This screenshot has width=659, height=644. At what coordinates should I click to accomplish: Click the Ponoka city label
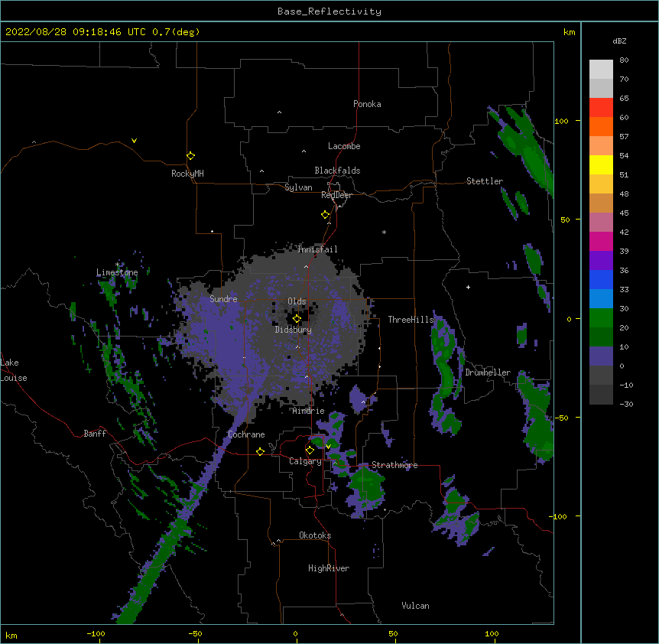(x=367, y=104)
